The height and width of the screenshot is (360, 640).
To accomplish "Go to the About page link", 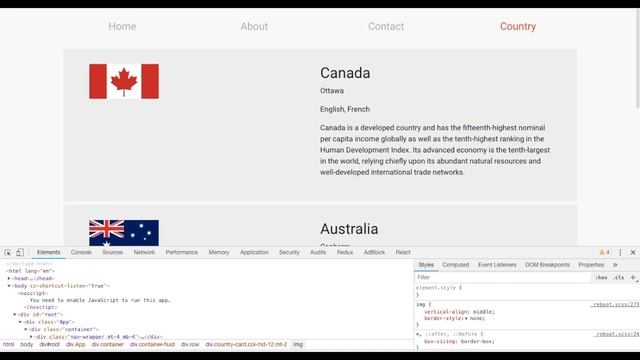I will click(254, 26).
